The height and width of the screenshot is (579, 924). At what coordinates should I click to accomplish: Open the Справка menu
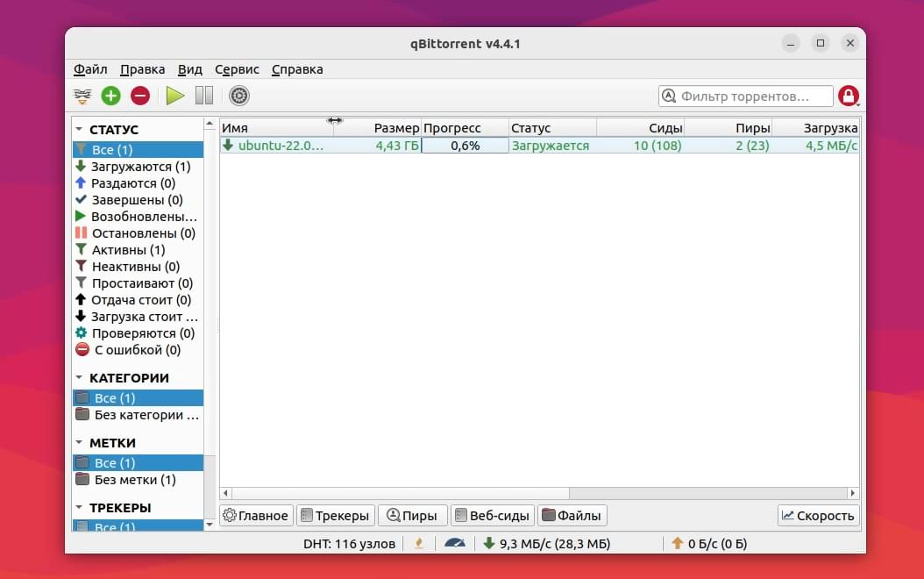point(297,69)
